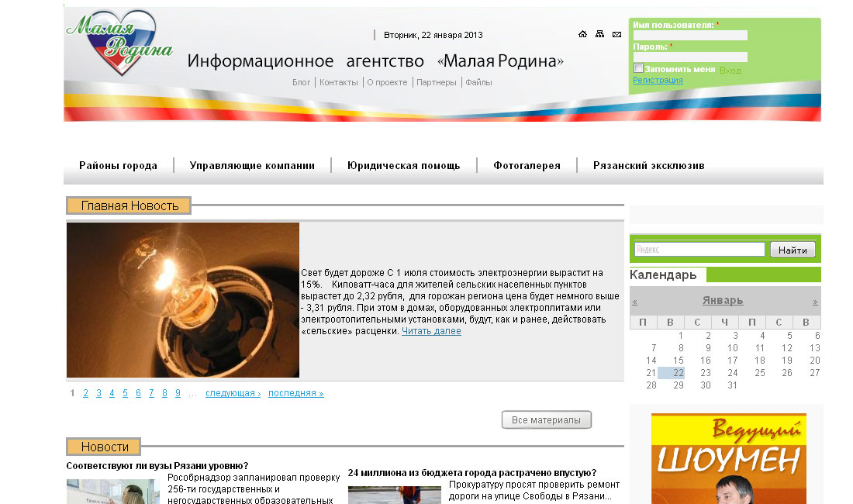
Task: Open the Контакты menu link
Action: click(338, 82)
